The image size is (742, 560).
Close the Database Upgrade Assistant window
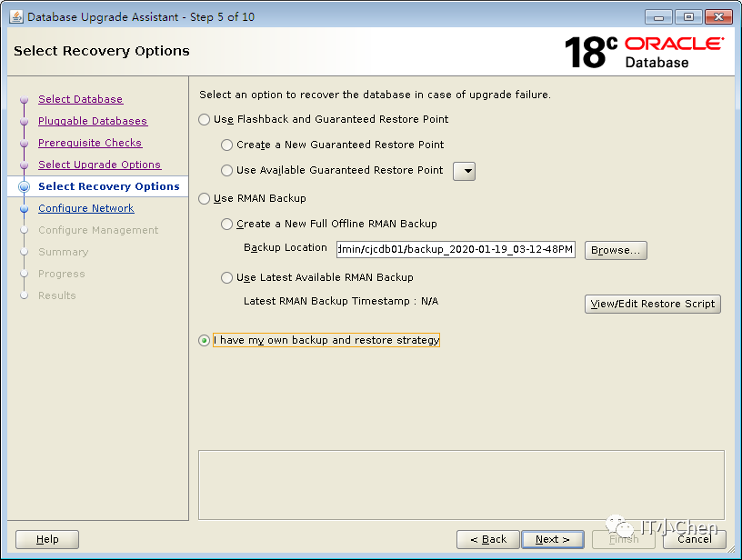tap(718, 17)
